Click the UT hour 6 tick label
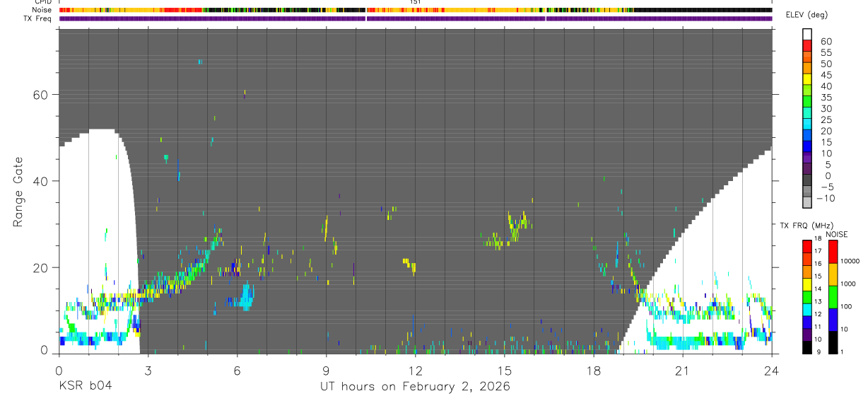The width and height of the screenshot is (868, 401). (x=237, y=370)
